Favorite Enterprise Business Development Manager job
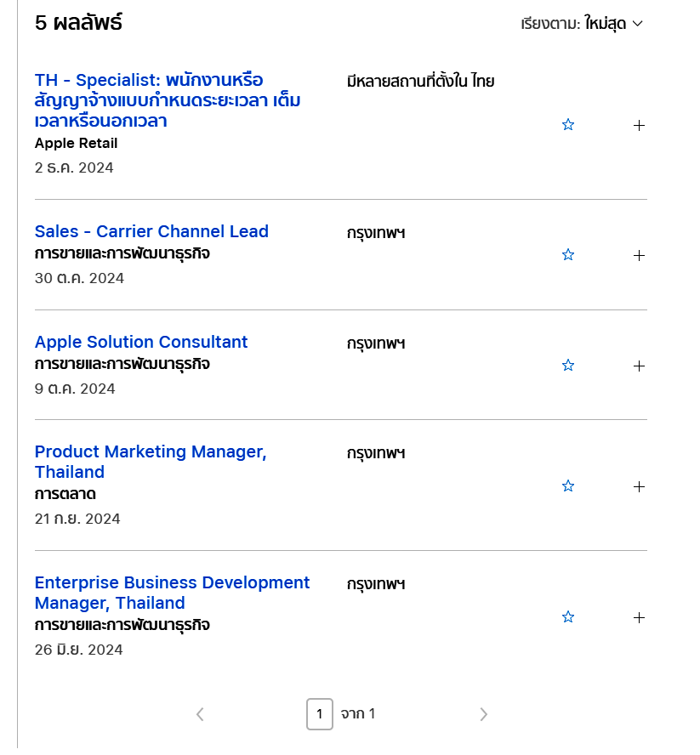 pyautogui.click(x=568, y=617)
